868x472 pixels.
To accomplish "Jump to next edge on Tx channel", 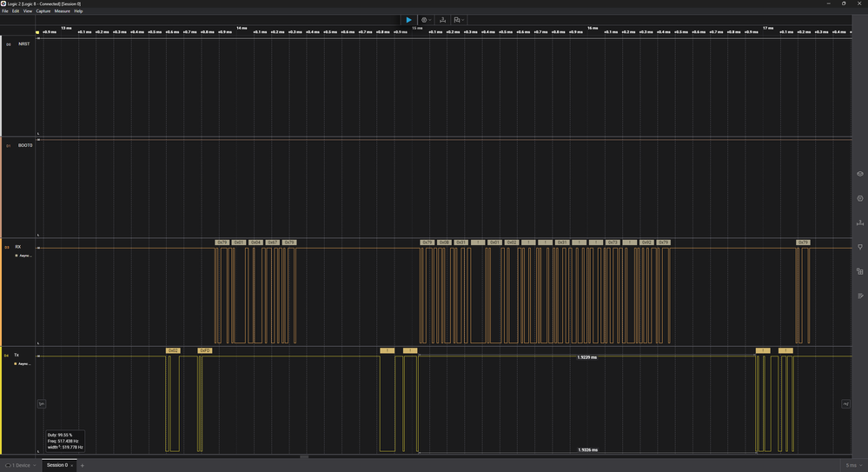I will pos(845,403).
